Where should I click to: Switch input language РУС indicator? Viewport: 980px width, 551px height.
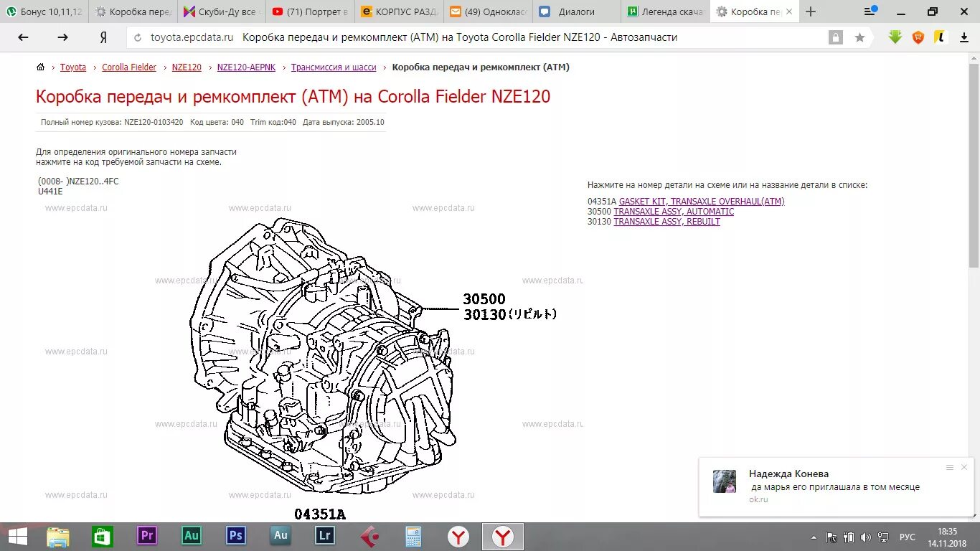tap(908, 537)
